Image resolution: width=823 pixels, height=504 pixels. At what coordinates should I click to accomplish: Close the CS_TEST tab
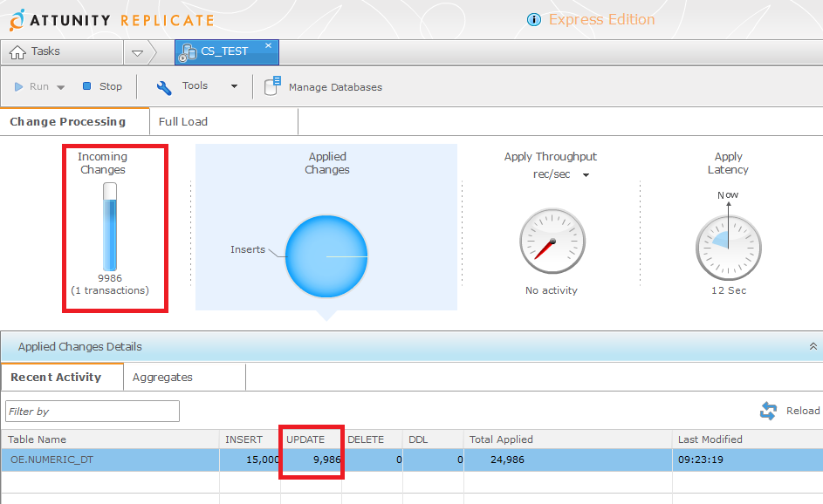[268, 45]
